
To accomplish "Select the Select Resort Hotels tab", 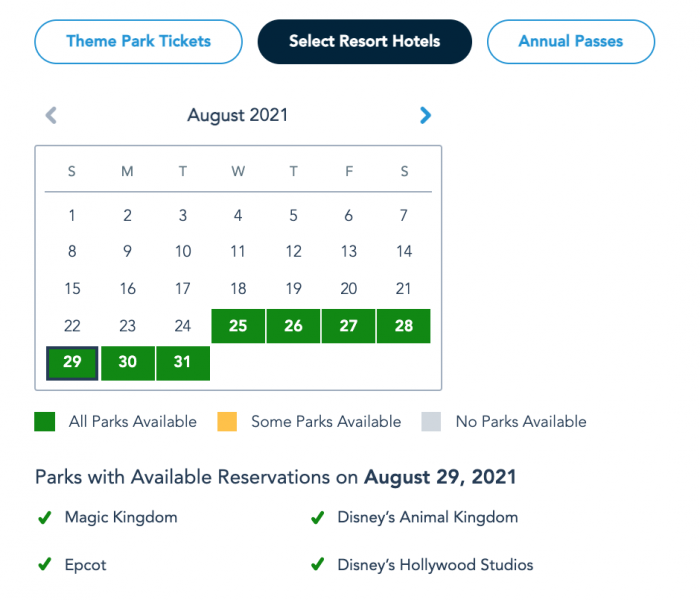I will pos(364,42).
